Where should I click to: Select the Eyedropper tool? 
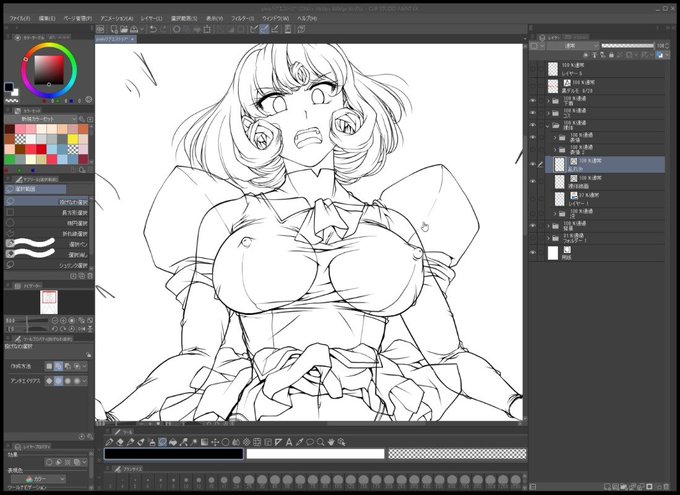(299, 442)
